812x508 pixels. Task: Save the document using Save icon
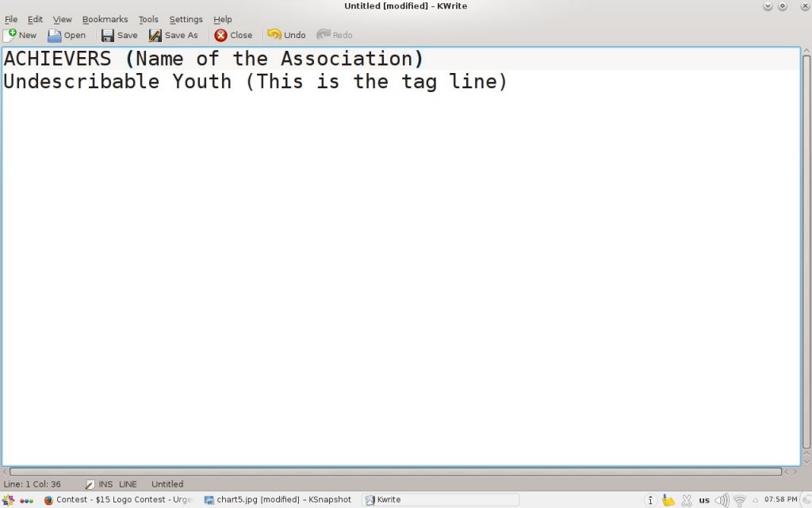[x=120, y=35]
